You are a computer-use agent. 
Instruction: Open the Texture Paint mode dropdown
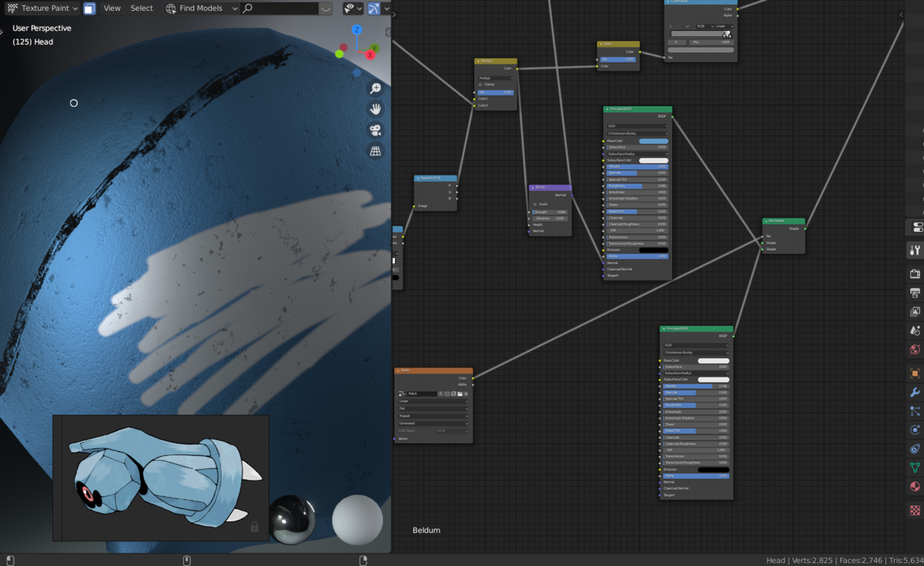[x=43, y=8]
